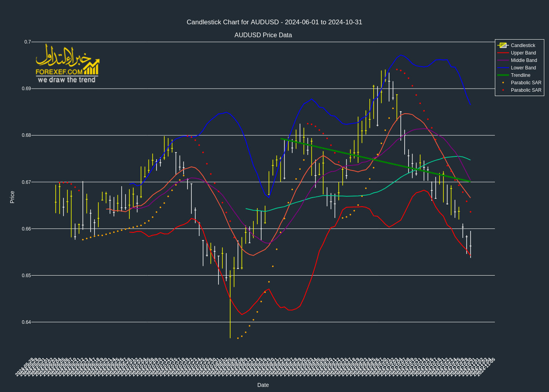Toggle the red-dot Parabolic SAR legend entry
The image size is (549, 392).
519,90
